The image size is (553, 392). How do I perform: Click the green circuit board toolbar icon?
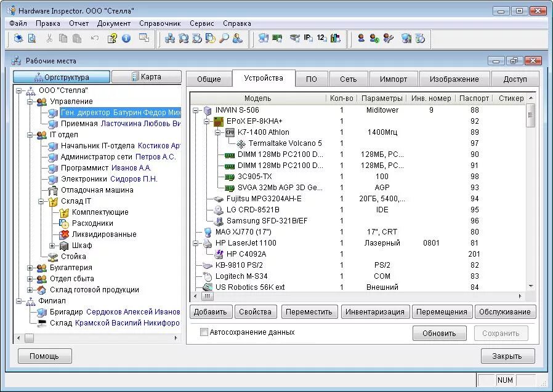pyautogui.click(x=277, y=38)
